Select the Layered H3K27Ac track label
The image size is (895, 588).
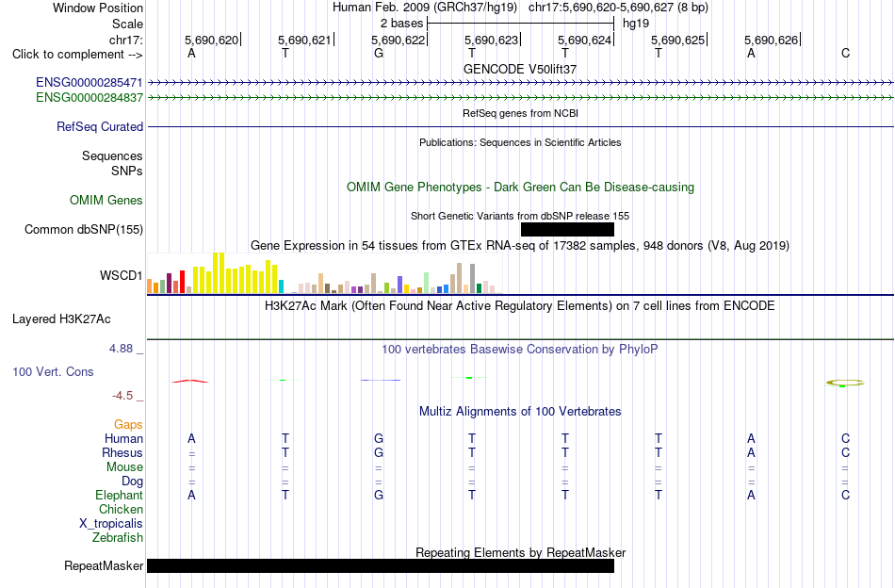61,319
